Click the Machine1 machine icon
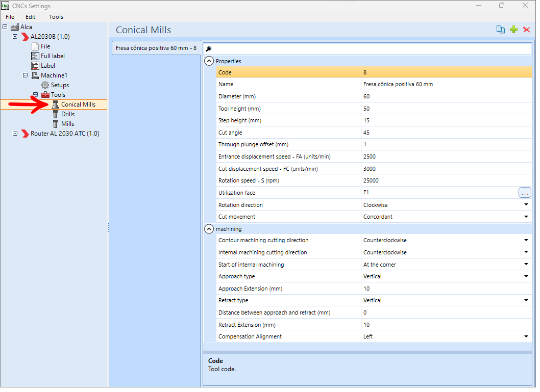This screenshot has height=392, width=540. pos(35,75)
